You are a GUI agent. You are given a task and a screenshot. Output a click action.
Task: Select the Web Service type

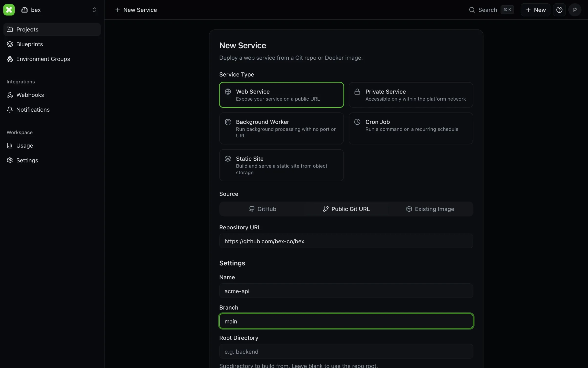[x=281, y=95]
